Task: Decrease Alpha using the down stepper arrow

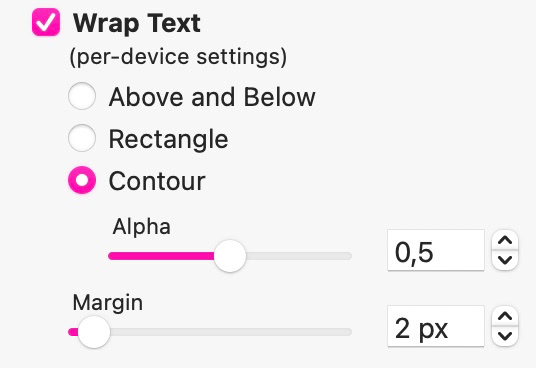Action: (505, 260)
